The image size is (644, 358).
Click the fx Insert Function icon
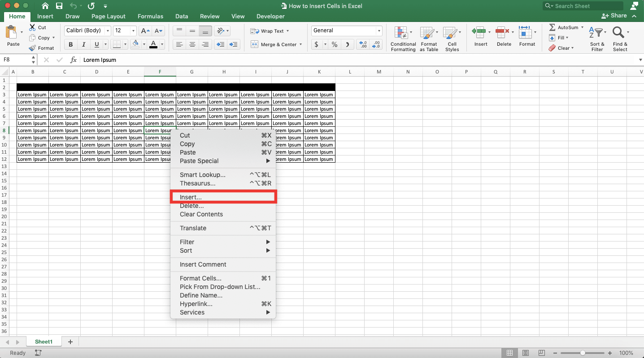tap(73, 60)
